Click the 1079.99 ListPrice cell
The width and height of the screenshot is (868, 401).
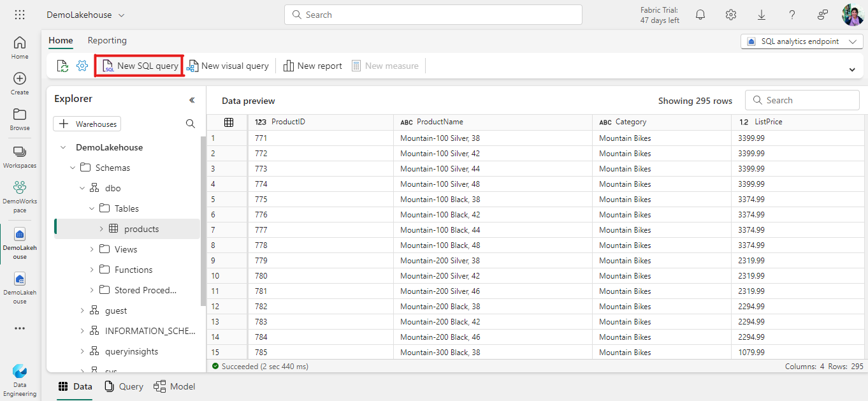click(x=798, y=352)
